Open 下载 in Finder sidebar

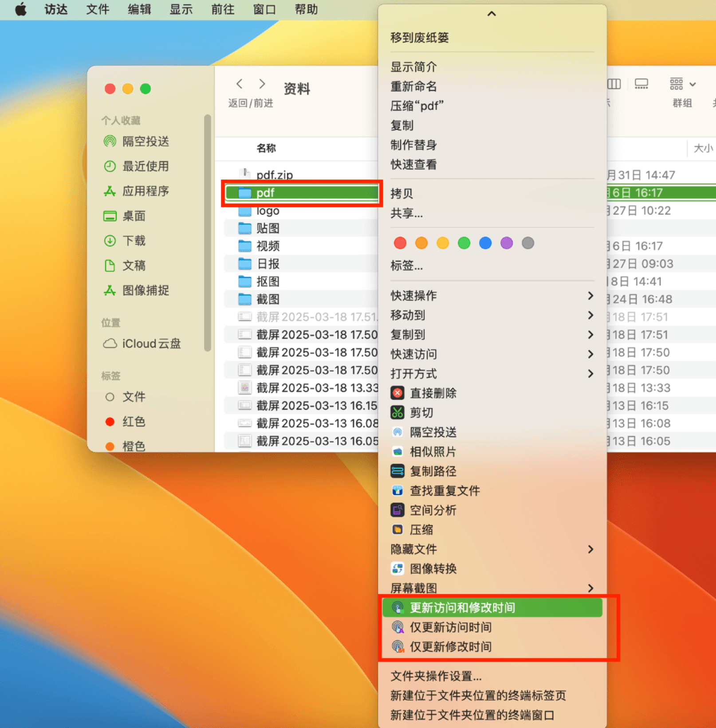pyautogui.click(x=125, y=241)
